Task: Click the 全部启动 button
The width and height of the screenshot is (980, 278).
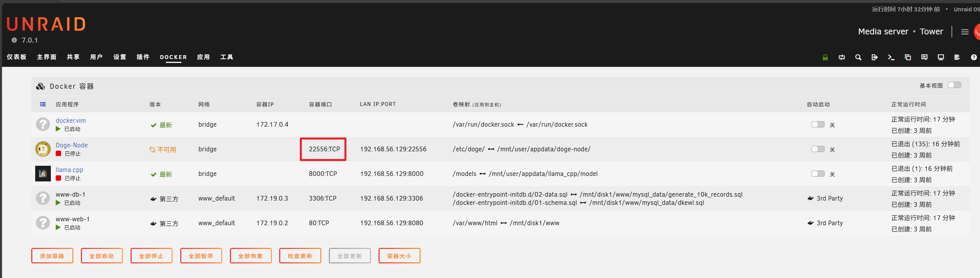Action: click(102, 256)
